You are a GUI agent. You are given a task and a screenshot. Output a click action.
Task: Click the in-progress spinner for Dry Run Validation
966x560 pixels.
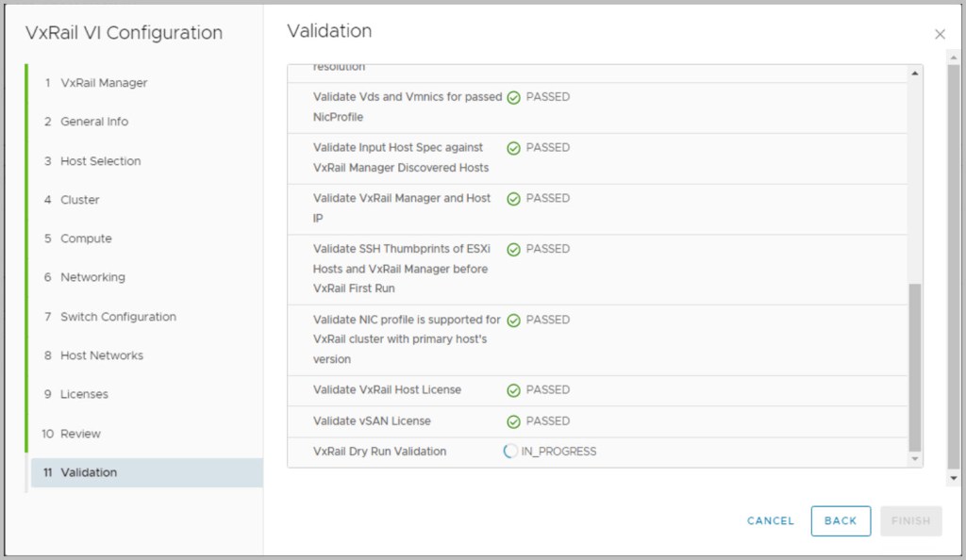click(x=510, y=452)
